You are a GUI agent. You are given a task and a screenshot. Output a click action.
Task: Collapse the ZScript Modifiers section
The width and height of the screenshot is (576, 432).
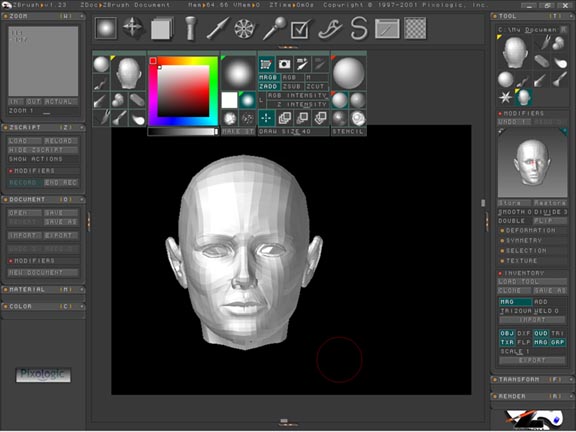[x=43, y=171]
